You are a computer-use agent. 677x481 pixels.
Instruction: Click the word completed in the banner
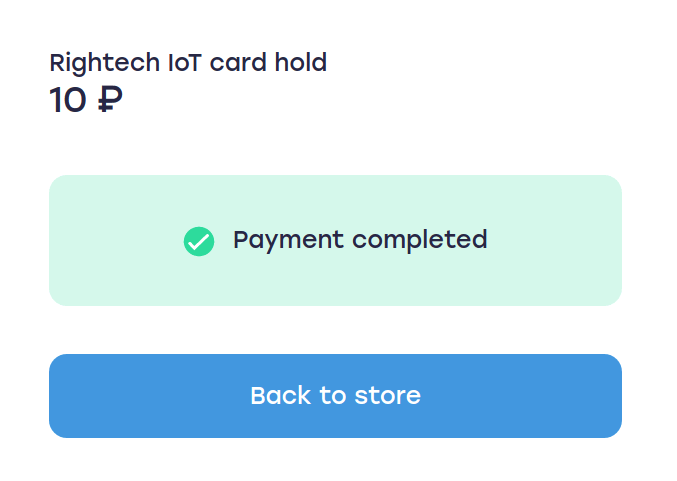[420, 240]
